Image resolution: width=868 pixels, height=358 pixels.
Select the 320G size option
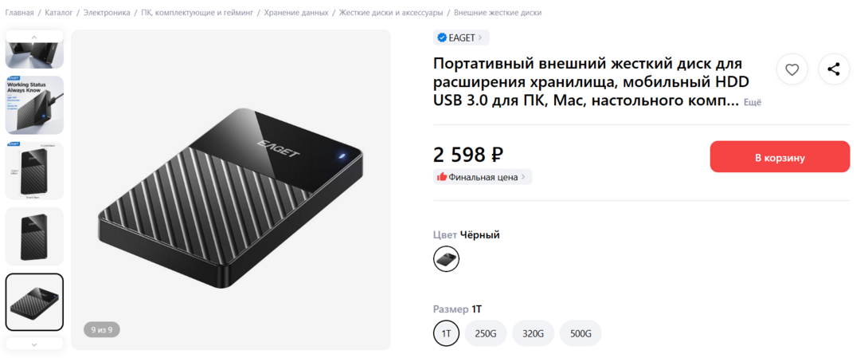533,333
